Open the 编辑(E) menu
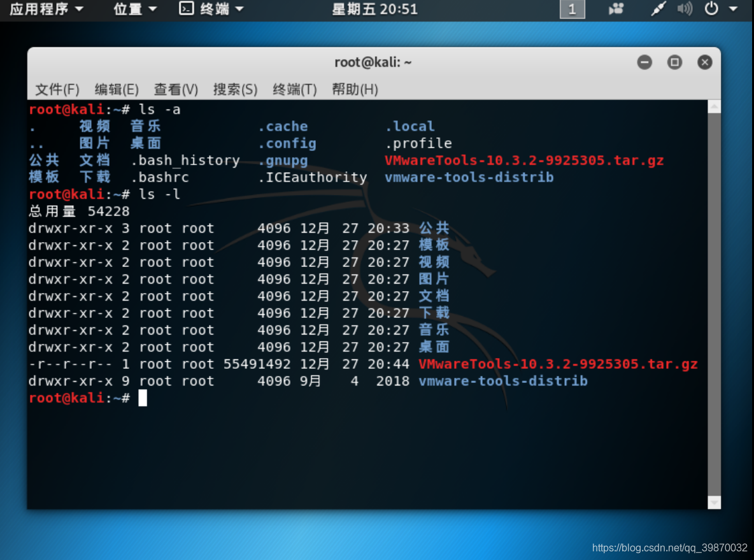 tap(116, 89)
